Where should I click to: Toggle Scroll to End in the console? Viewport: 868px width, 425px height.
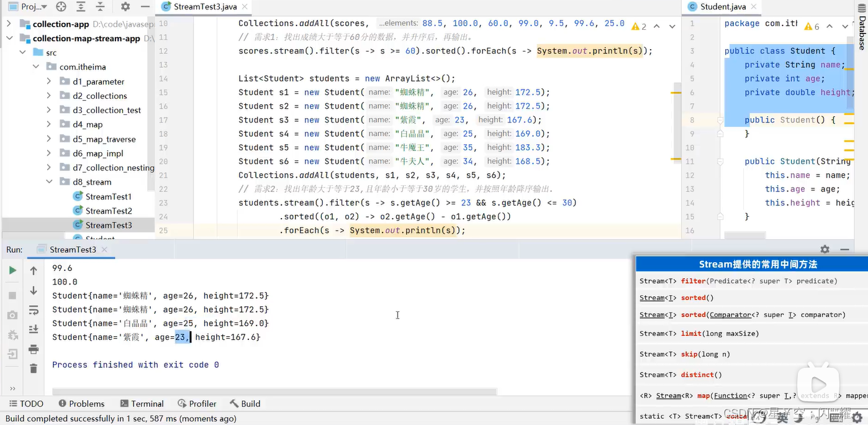[34, 329]
